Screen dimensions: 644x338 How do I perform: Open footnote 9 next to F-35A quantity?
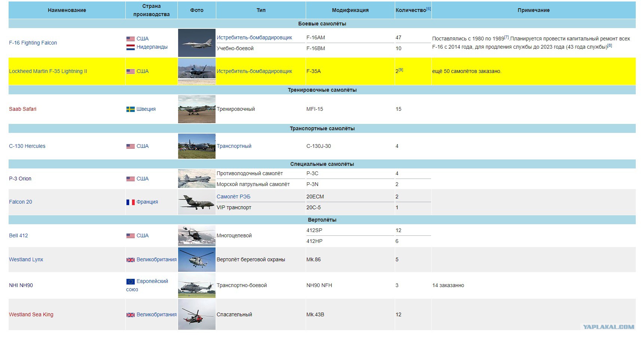coord(401,70)
